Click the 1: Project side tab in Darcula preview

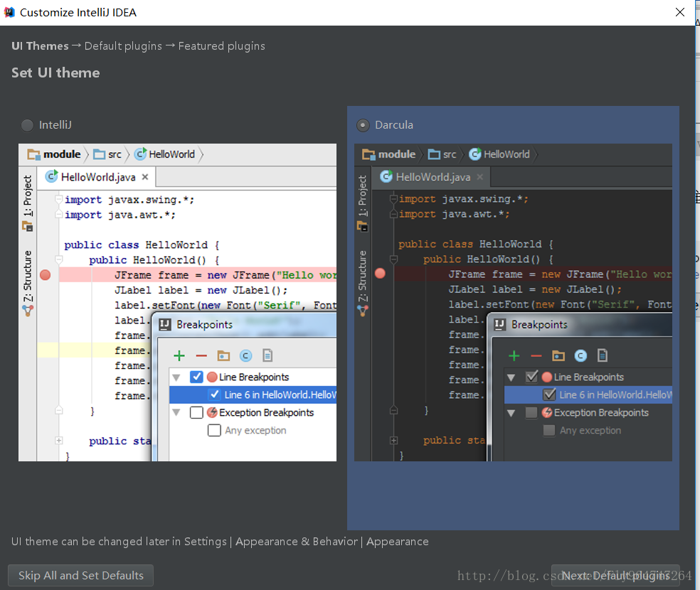(363, 202)
